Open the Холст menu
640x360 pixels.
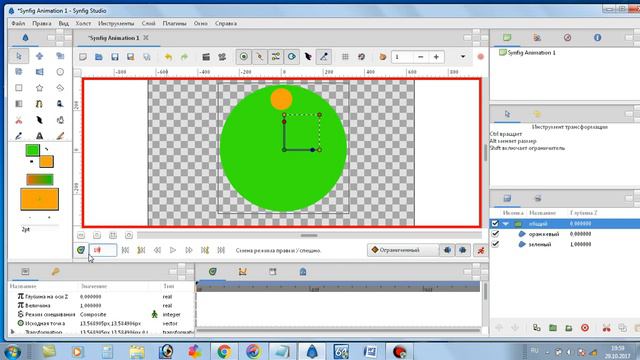pyautogui.click(x=83, y=23)
